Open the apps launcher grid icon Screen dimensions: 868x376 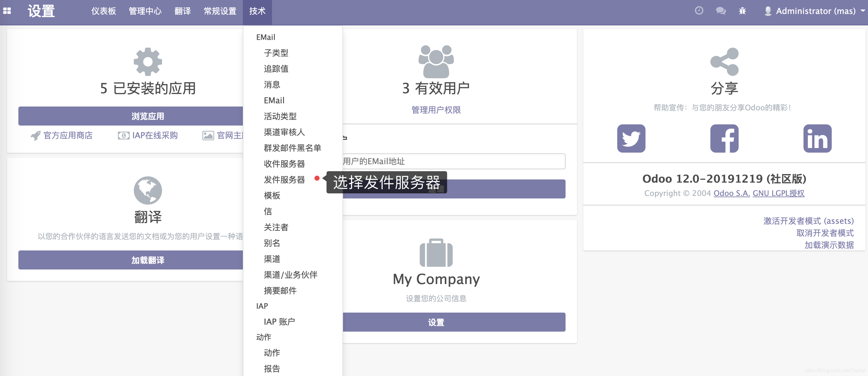click(7, 11)
